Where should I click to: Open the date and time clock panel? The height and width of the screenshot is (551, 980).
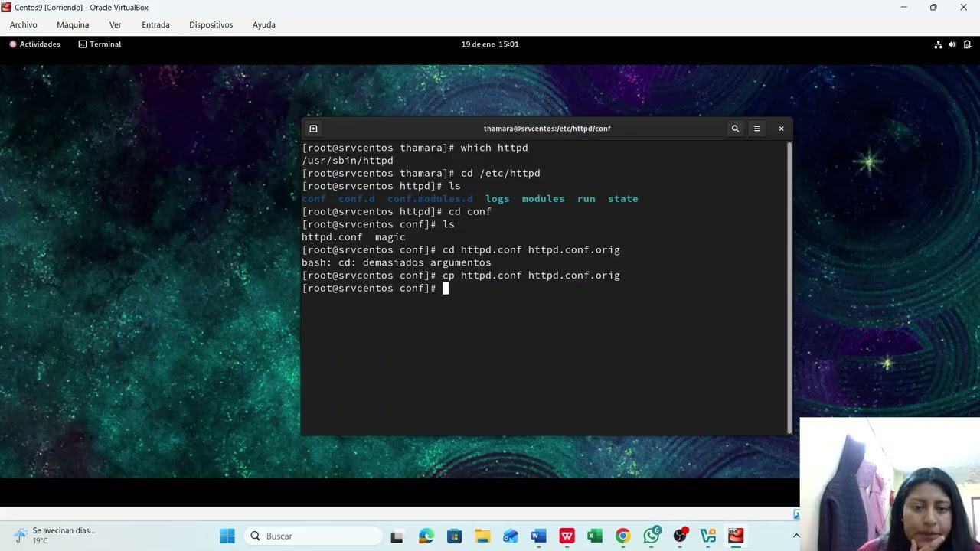490,44
